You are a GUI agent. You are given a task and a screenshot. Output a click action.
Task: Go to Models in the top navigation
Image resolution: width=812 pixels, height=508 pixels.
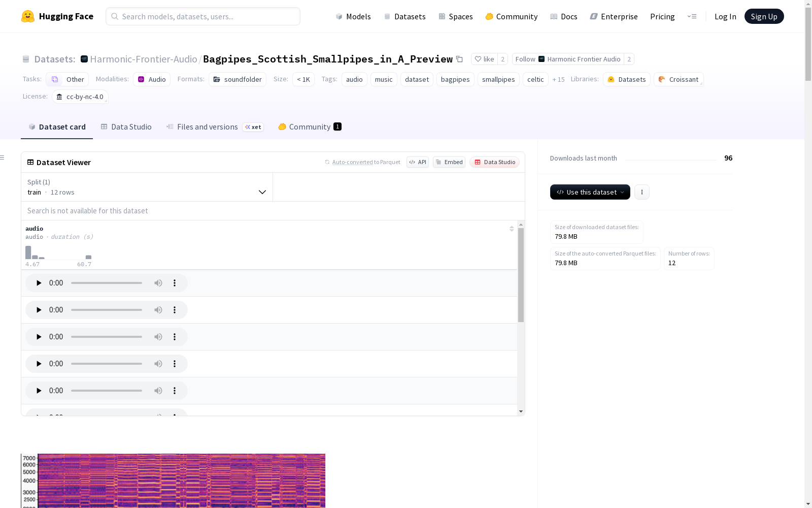[x=353, y=16]
